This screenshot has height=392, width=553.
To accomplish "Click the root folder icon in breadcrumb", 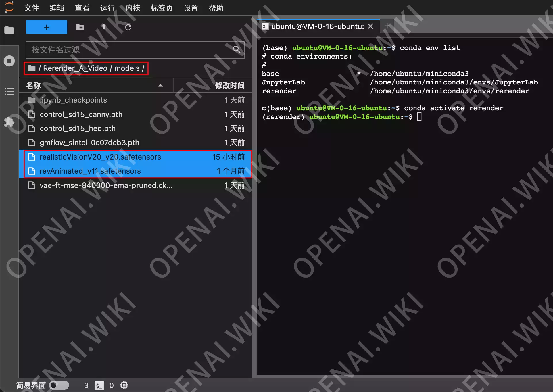I will 32,68.
